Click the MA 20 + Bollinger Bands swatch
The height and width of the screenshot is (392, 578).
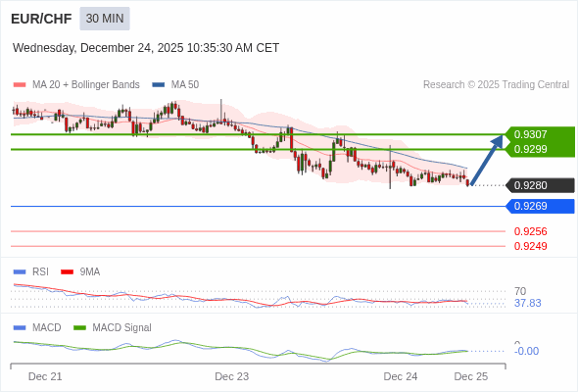pyautogui.click(x=20, y=85)
